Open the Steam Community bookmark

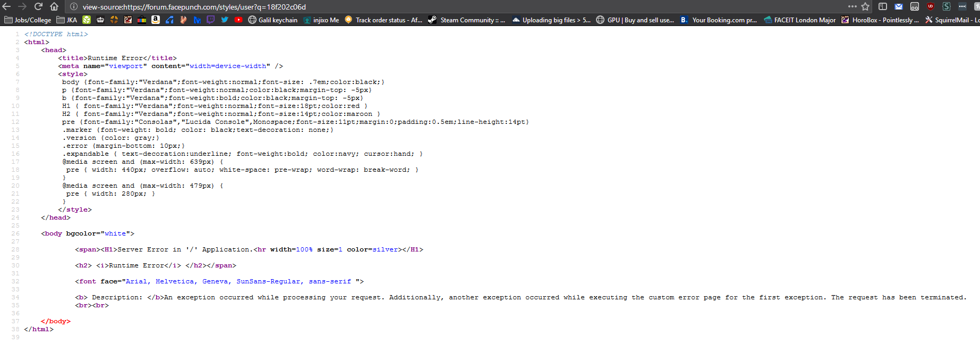tap(467, 20)
